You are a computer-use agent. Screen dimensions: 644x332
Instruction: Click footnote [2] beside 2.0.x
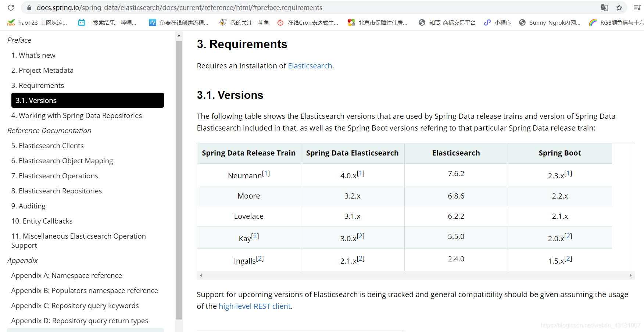(568, 236)
